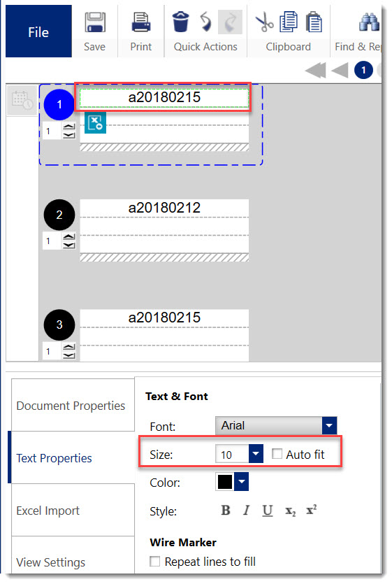Click copies field of label 2

click(52, 241)
